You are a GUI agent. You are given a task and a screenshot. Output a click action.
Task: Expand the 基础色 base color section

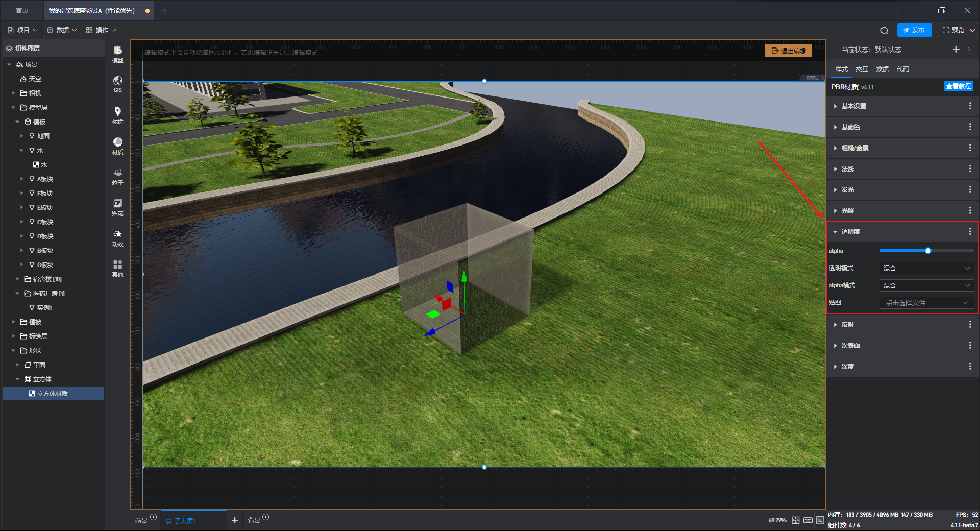tap(850, 127)
